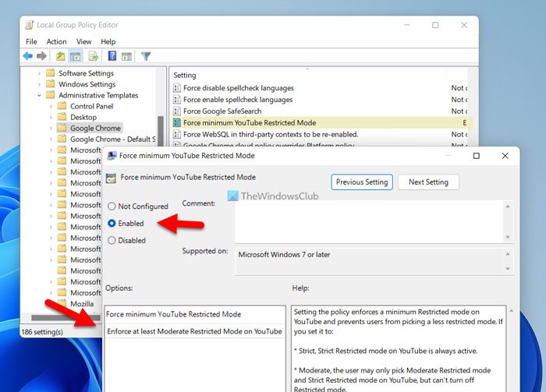This screenshot has width=546, height=392.
Task: Click the Google Chrome folder icon
Action: click(62, 128)
